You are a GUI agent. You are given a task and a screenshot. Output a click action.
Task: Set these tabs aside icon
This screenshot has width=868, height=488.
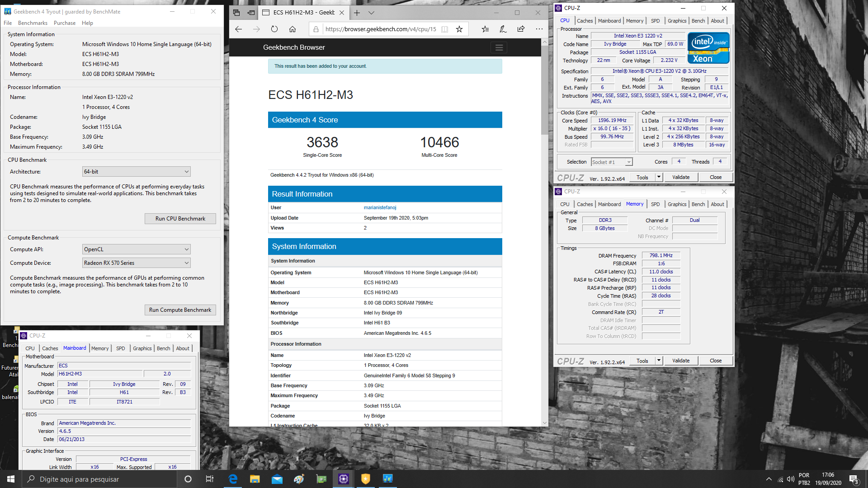(x=251, y=13)
